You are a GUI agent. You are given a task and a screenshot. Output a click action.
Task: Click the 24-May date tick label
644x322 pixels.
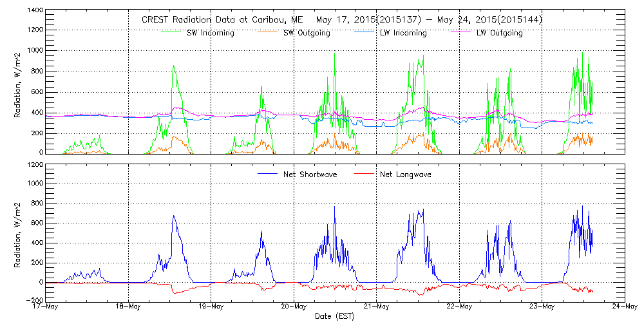[625, 307]
